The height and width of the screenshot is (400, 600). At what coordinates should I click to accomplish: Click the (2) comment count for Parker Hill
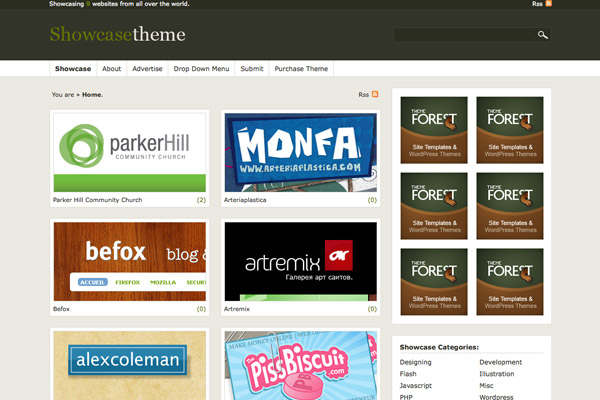(201, 200)
